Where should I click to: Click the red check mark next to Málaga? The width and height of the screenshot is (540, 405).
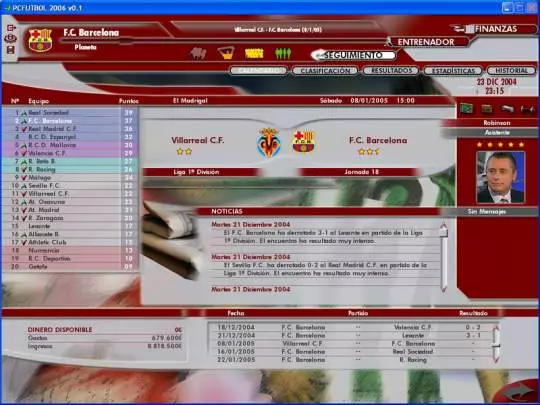24,178
